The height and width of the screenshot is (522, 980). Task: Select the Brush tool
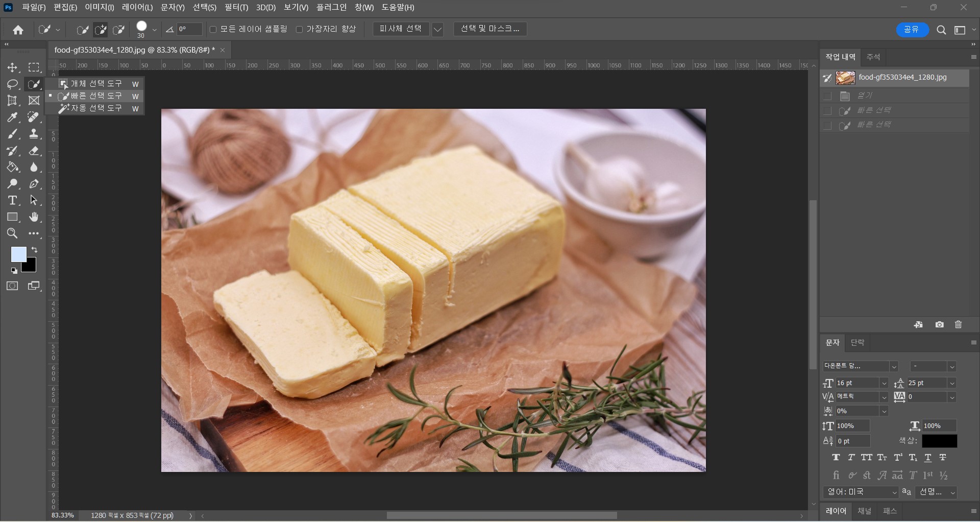pyautogui.click(x=12, y=134)
